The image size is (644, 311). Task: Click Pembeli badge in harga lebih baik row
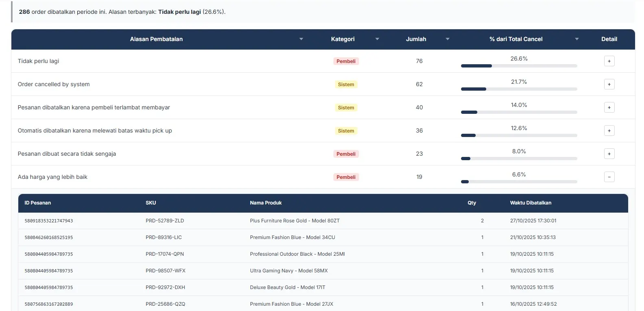point(346,177)
